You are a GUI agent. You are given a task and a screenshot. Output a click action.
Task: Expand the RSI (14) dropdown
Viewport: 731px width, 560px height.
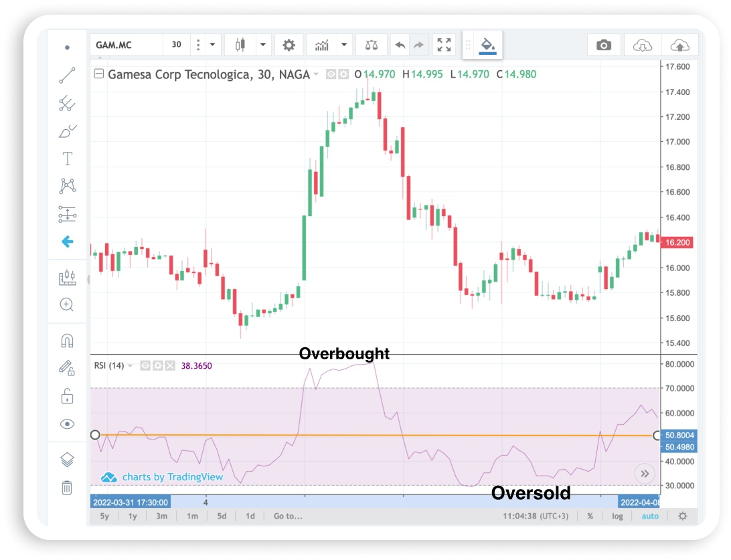pyautogui.click(x=131, y=365)
